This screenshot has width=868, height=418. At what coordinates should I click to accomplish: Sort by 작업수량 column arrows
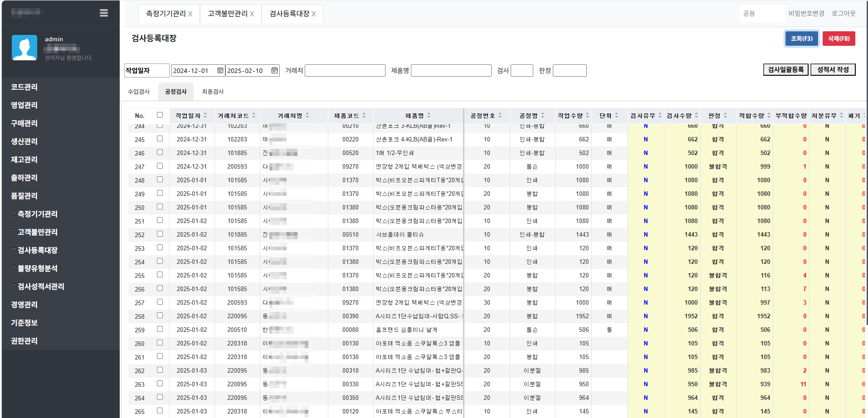pyautogui.click(x=587, y=116)
